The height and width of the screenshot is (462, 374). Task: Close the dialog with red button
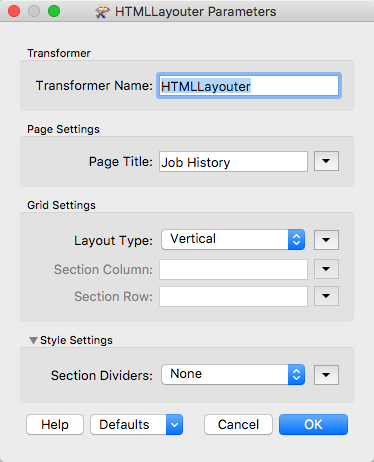pyautogui.click(x=14, y=11)
